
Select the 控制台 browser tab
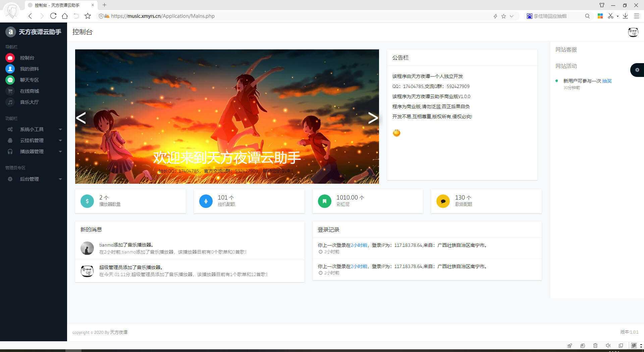(57, 5)
